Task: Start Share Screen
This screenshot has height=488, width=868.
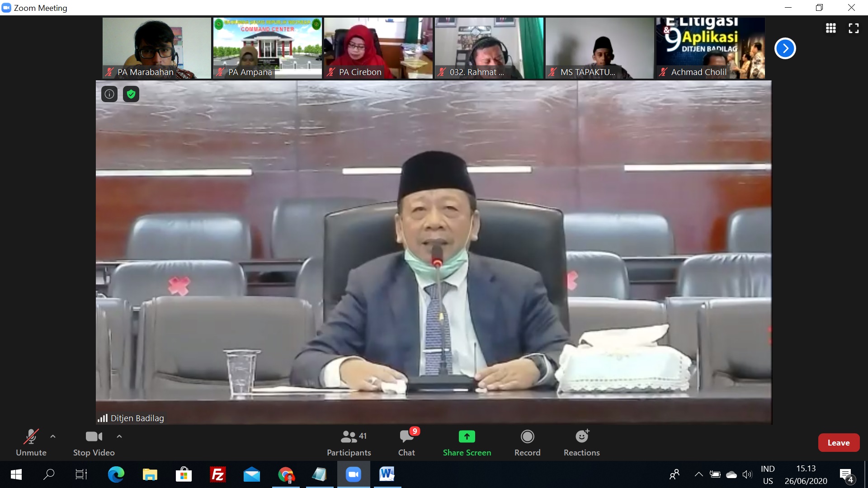Action: tap(467, 442)
